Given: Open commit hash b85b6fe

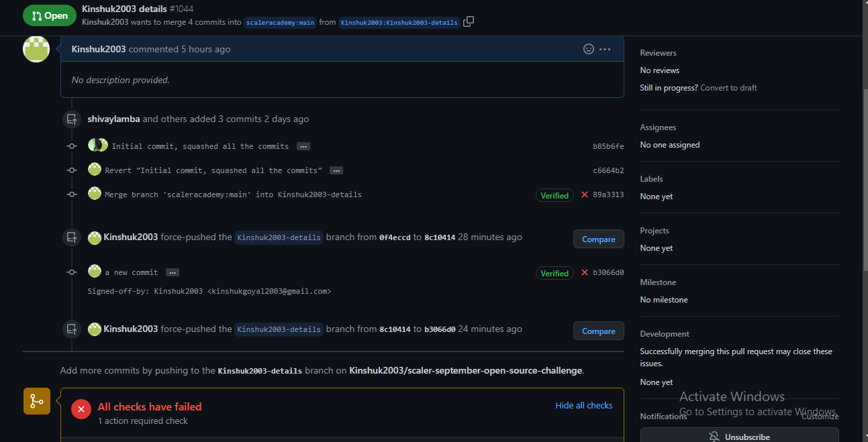Looking at the screenshot, I should pos(608,146).
